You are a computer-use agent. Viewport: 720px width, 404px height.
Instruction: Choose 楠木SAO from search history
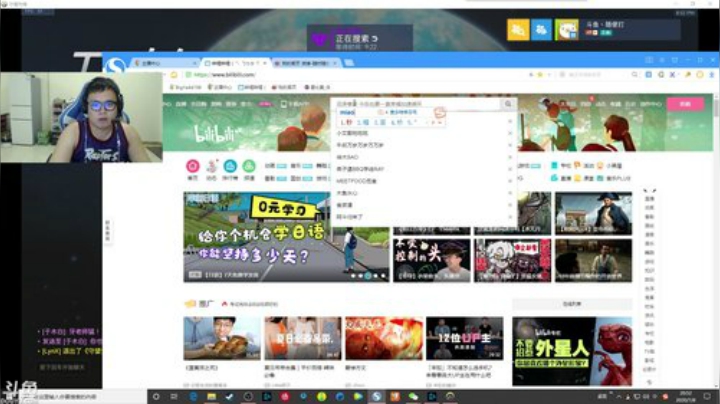tap(347, 157)
